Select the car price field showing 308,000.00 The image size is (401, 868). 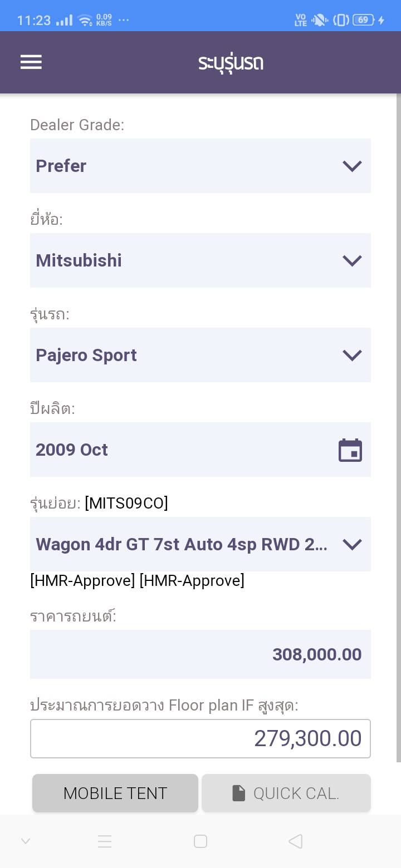(200, 654)
